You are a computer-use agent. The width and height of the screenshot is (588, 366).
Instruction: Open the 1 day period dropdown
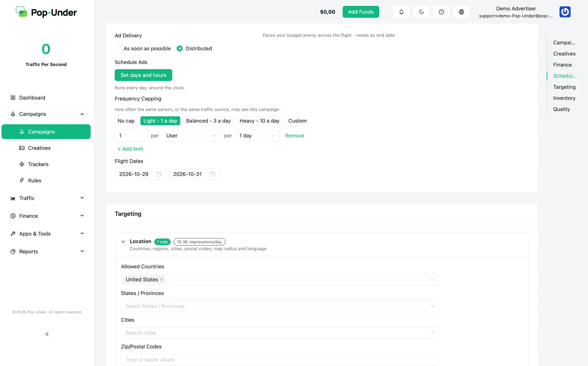pos(257,136)
